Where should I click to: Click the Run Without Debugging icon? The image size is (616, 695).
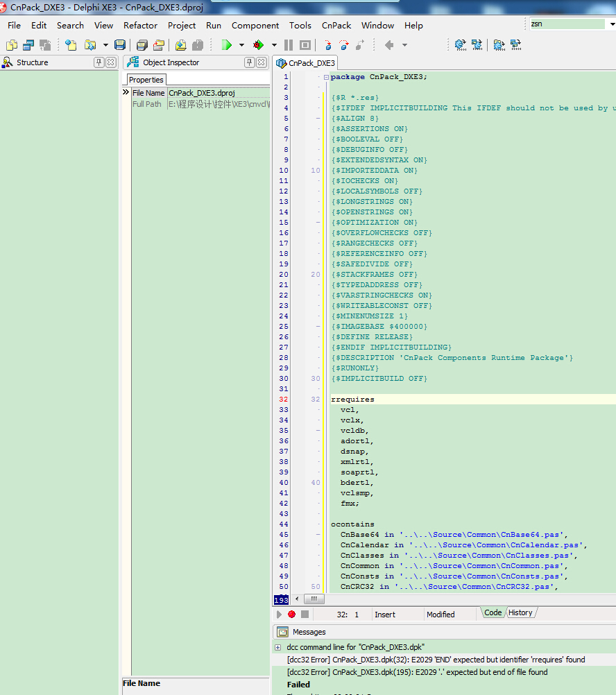pyautogui.click(x=258, y=45)
